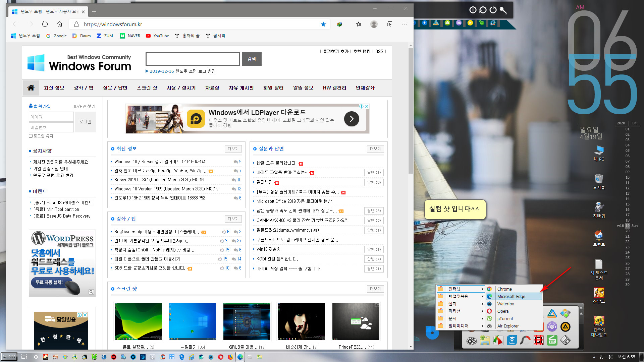Select Waterfox from the launcher menu

point(514,304)
